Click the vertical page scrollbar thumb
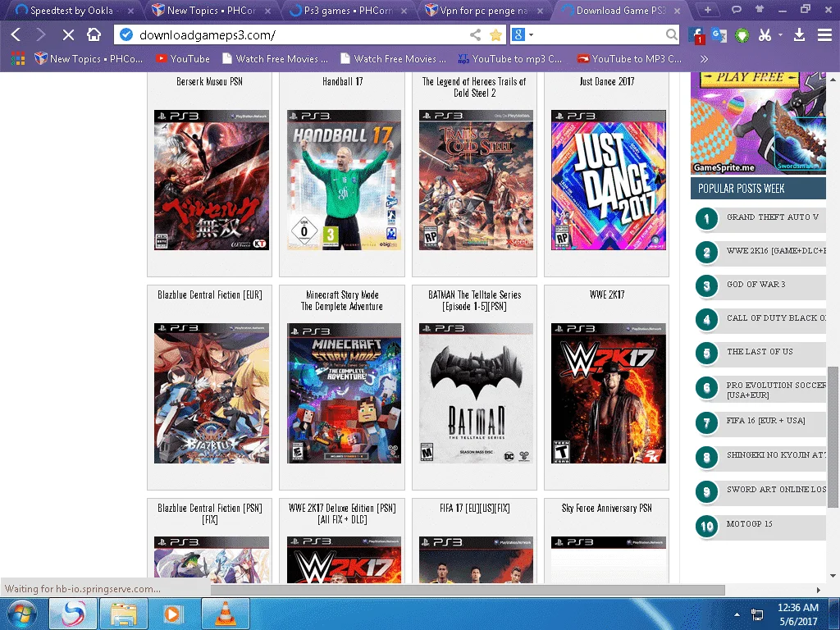 click(x=833, y=436)
